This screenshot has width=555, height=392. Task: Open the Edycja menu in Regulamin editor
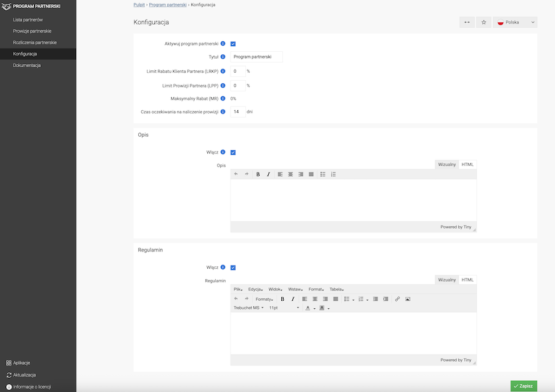tap(255, 290)
